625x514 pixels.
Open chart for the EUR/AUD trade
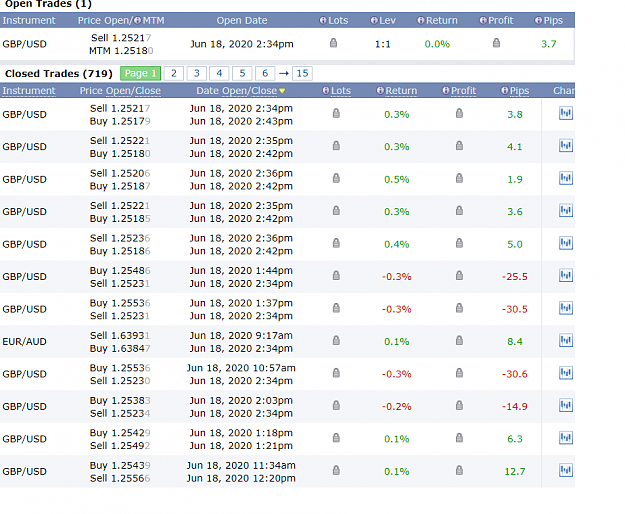566,341
